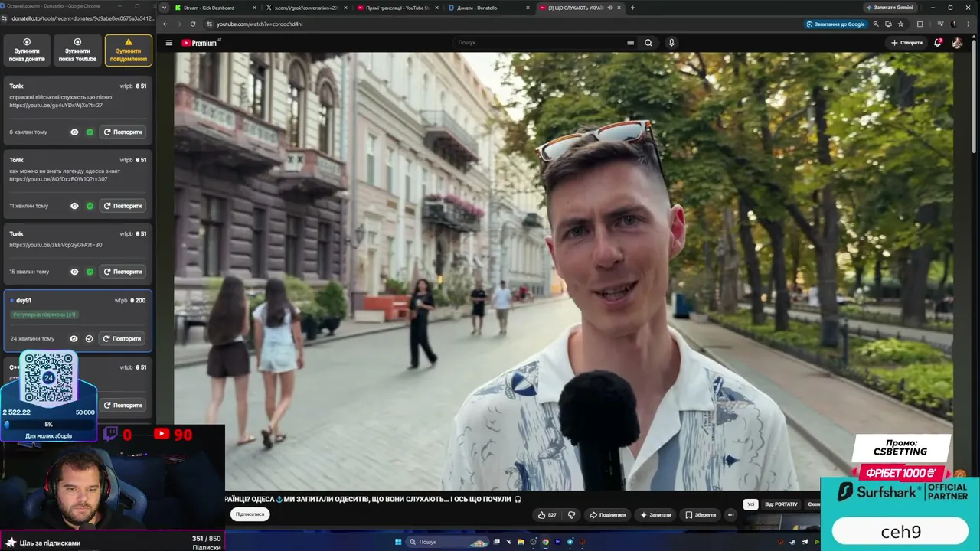Replay Tonik's donation from 6 minutes ago
Image resolution: width=980 pixels, height=551 pixels.
(122, 132)
